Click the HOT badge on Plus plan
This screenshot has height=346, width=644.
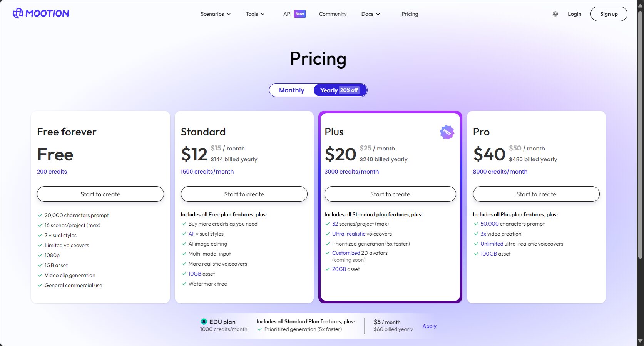click(x=447, y=132)
